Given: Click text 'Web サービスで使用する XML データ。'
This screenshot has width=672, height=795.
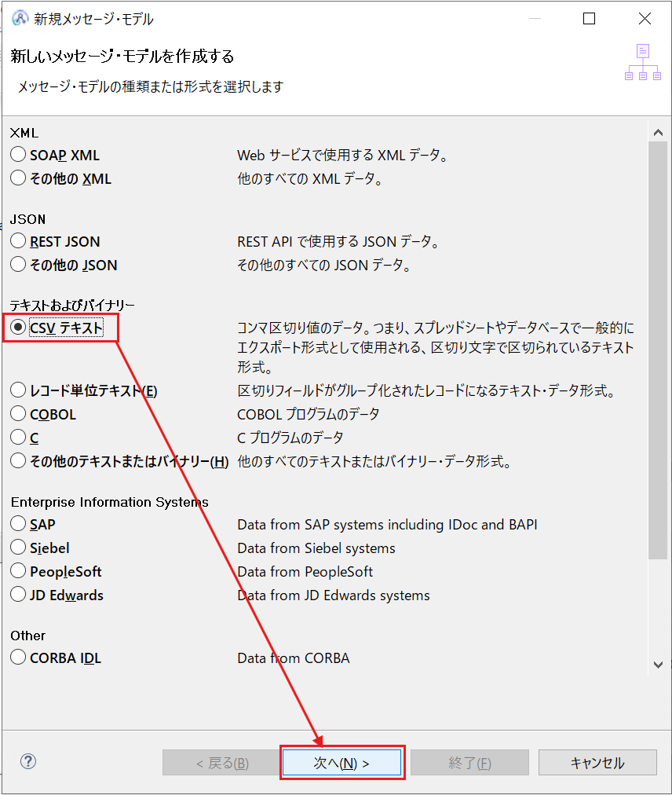Looking at the screenshot, I should pyautogui.click(x=342, y=155).
